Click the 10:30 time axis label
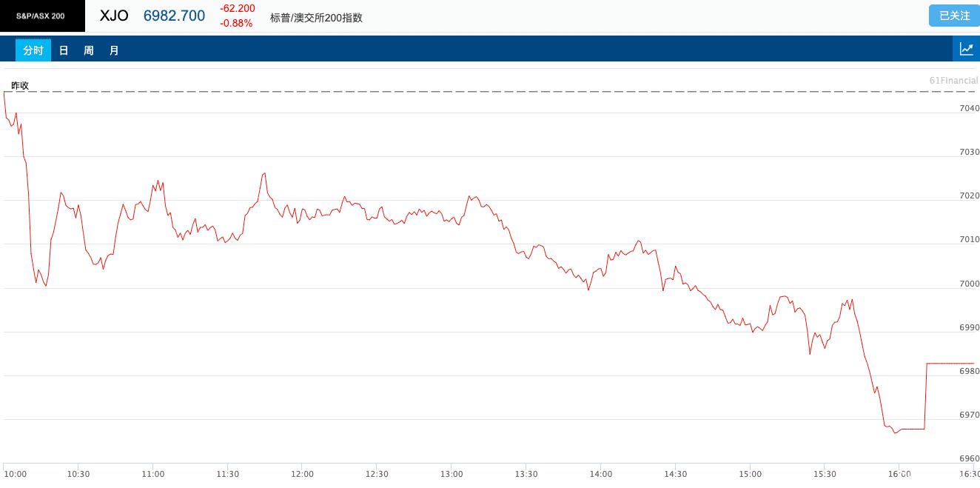 [78, 474]
